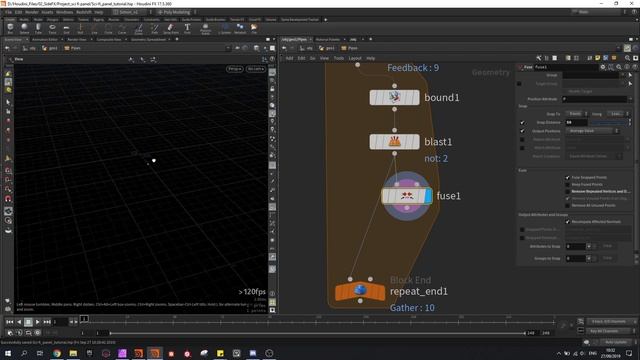
Task: Jump to first frame on timeline
Action: (x=9, y=322)
